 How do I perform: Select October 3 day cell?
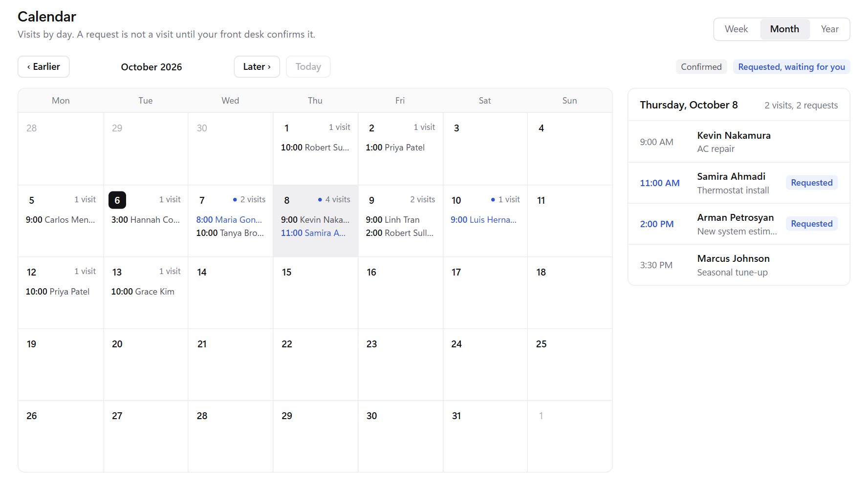pyautogui.click(x=485, y=149)
